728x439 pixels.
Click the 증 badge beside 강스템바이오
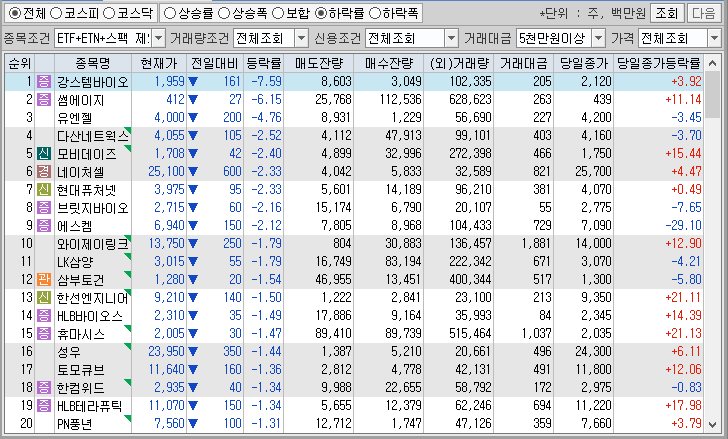44,82
